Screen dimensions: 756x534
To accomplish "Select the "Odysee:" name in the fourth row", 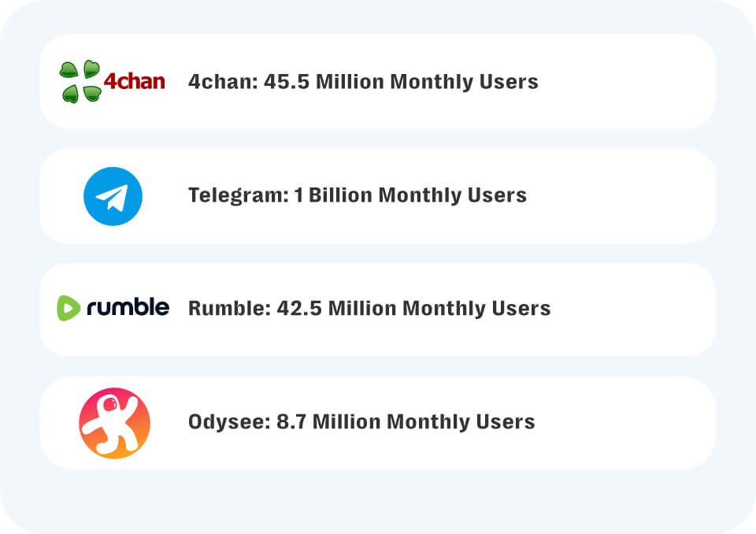I will coord(228,422).
